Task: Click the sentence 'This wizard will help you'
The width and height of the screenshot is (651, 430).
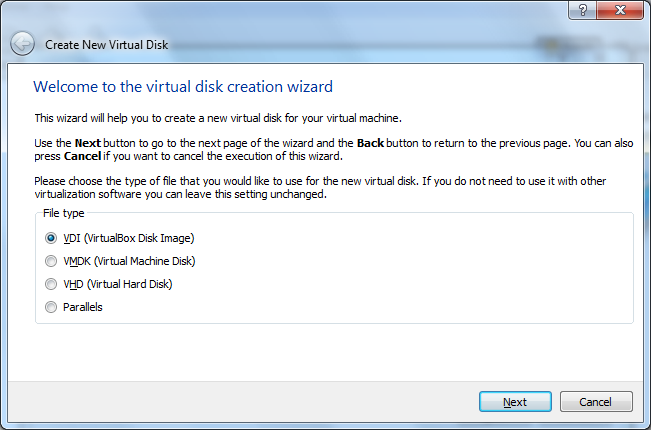Action: pyautogui.click(x=218, y=118)
